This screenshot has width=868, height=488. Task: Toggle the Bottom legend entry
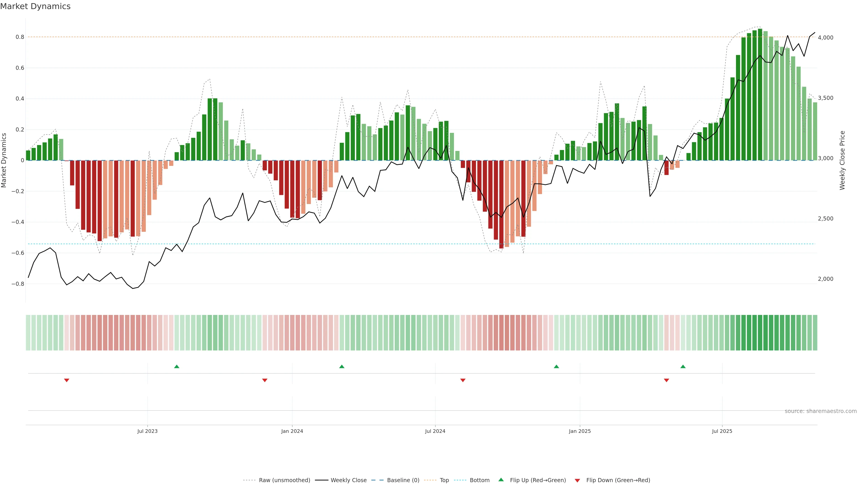click(x=479, y=480)
